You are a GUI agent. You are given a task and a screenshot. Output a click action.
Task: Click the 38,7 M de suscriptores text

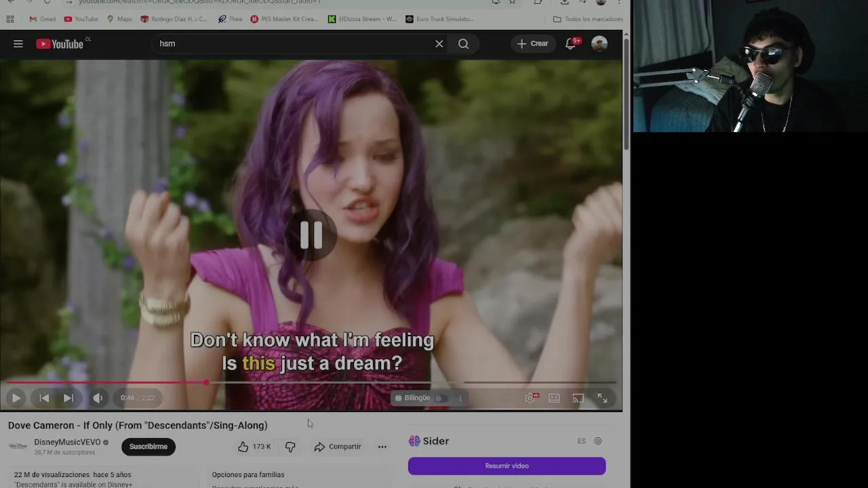(64, 452)
